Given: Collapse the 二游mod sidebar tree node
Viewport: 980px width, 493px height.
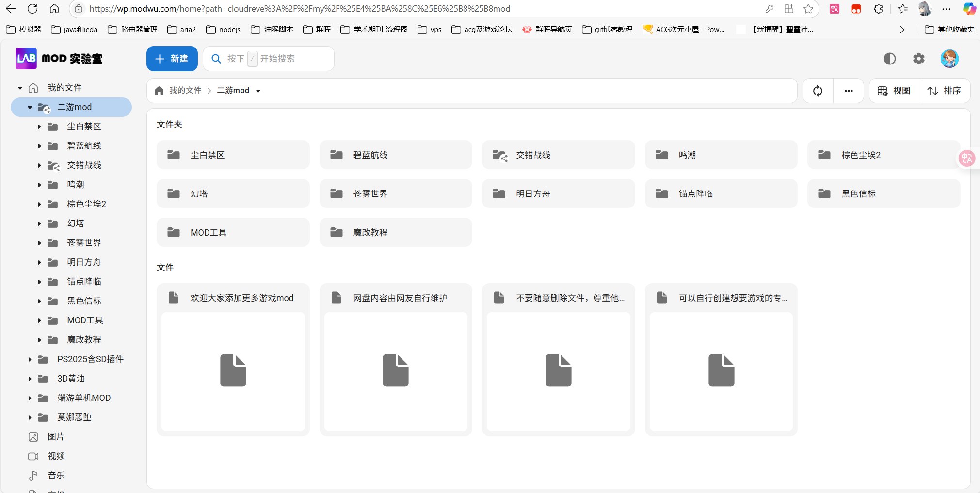Looking at the screenshot, I should [x=29, y=107].
